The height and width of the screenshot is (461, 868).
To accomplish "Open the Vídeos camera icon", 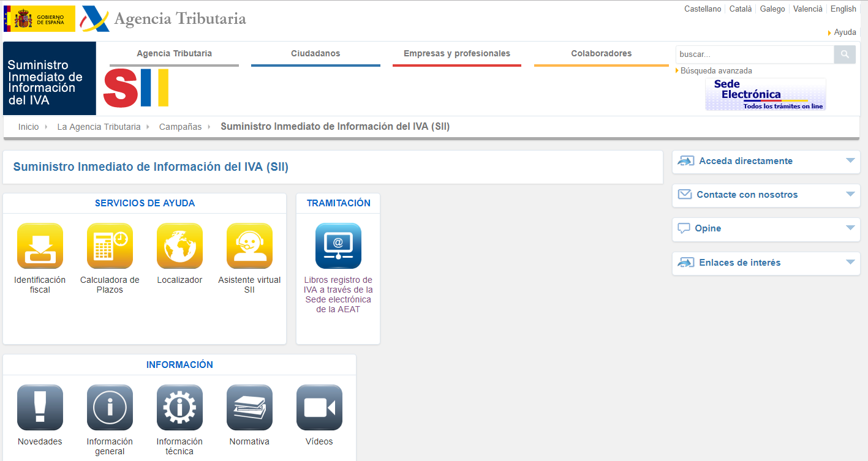I will click(x=319, y=407).
